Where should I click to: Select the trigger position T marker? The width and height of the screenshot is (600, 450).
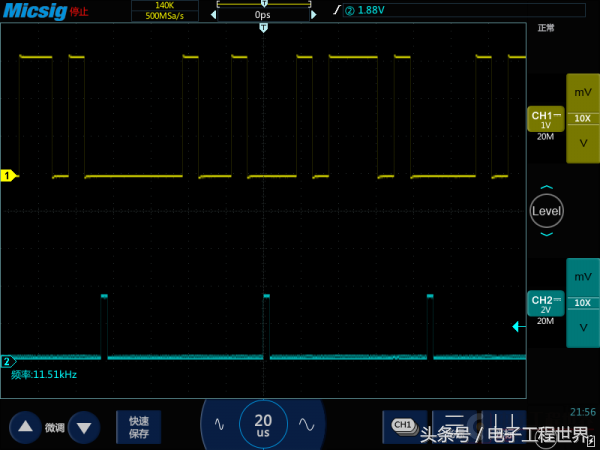point(263,28)
